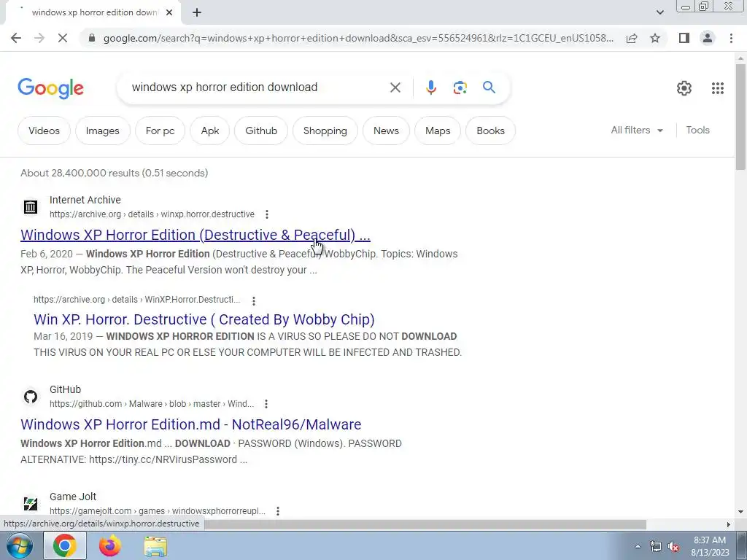This screenshot has height=560, width=747.
Task: Submit search with the magnifier icon
Action: click(x=489, y=87)
